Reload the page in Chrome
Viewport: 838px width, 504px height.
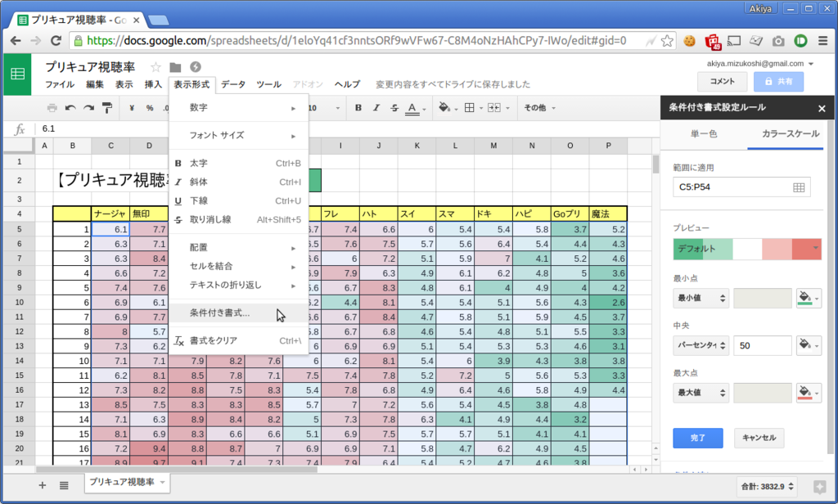[x=56, y=41]
